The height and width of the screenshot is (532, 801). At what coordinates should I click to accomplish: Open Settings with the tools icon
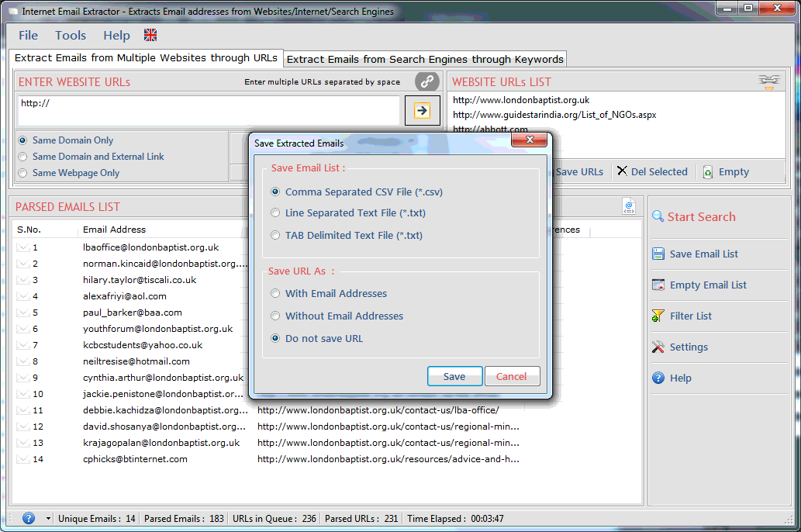(658, 347)
